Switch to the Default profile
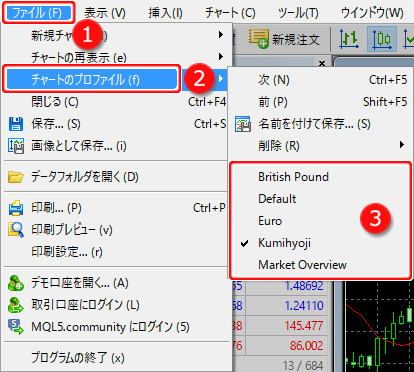The width and height of the screenshot is (414, 372). (x=277, y=199)
